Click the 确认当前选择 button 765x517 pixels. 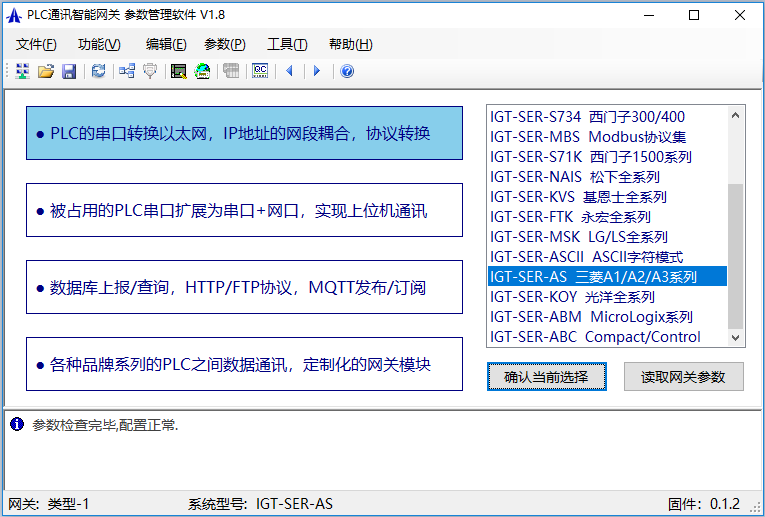[547, 376]
